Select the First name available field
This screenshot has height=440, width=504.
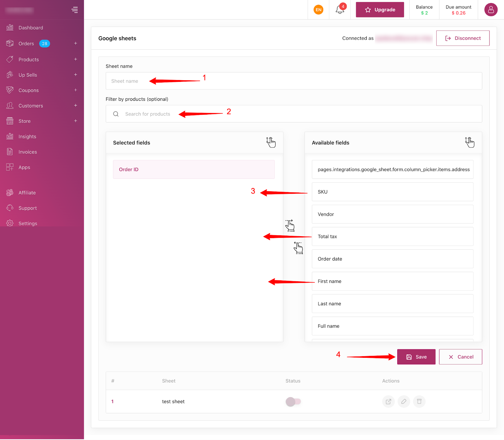point(392,281)
